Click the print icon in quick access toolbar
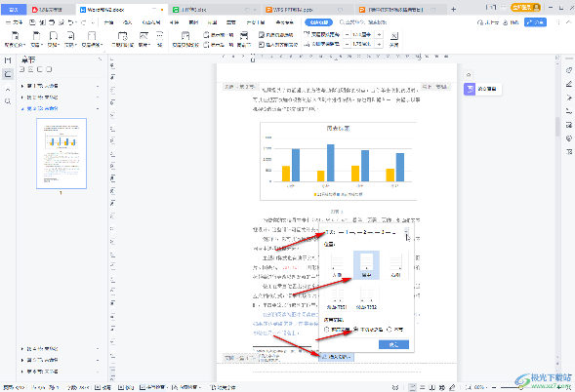 tap(52, 22)
